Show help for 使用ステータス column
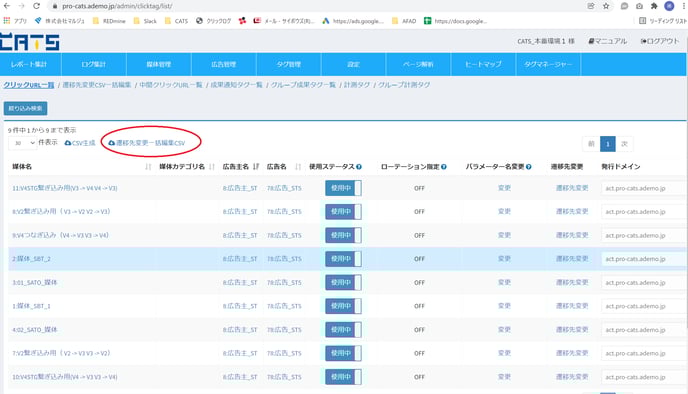688x394 pixels. click(x=359, y=167)
